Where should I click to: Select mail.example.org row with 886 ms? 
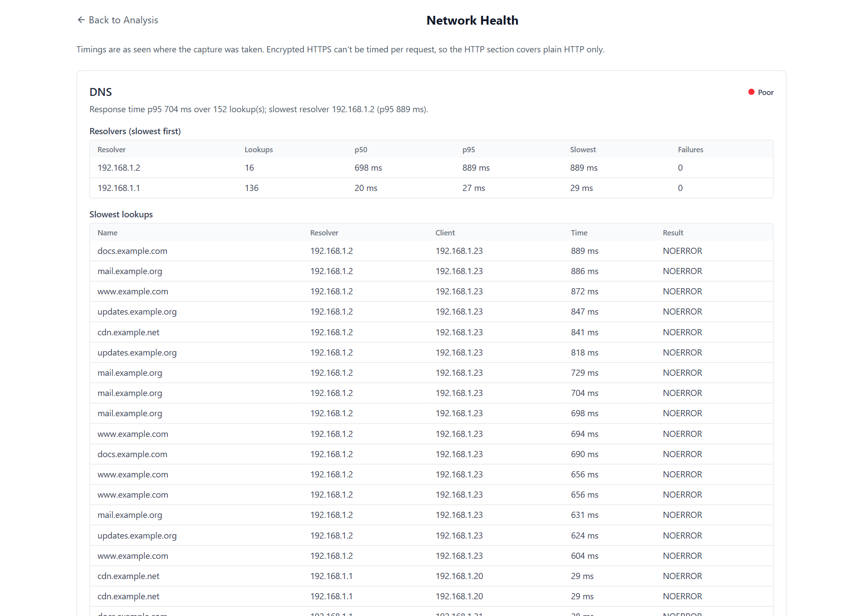point(431,271)
